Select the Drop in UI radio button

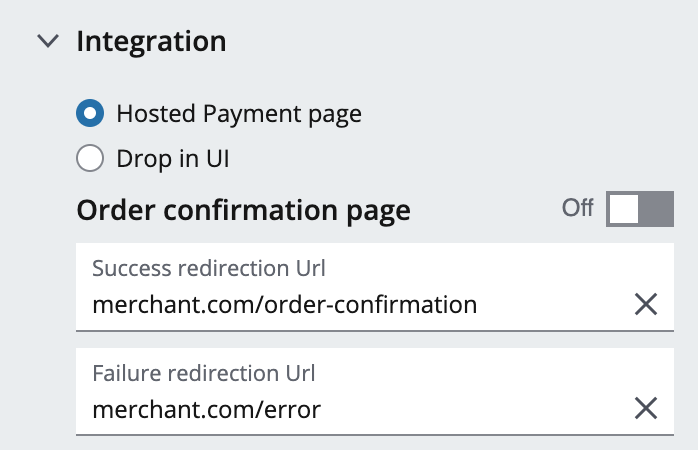coord(90,158)
